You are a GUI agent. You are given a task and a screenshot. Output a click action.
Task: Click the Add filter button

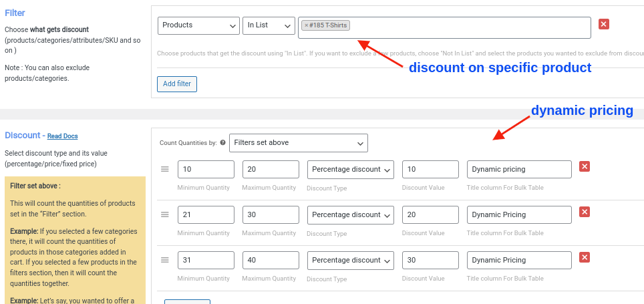click(177, 84)
